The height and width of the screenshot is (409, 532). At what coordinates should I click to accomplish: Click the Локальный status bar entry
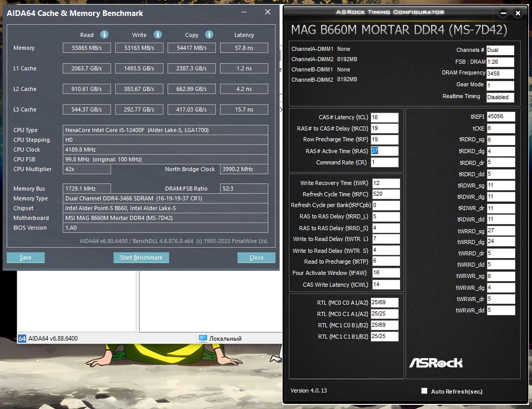coord(225,339)
